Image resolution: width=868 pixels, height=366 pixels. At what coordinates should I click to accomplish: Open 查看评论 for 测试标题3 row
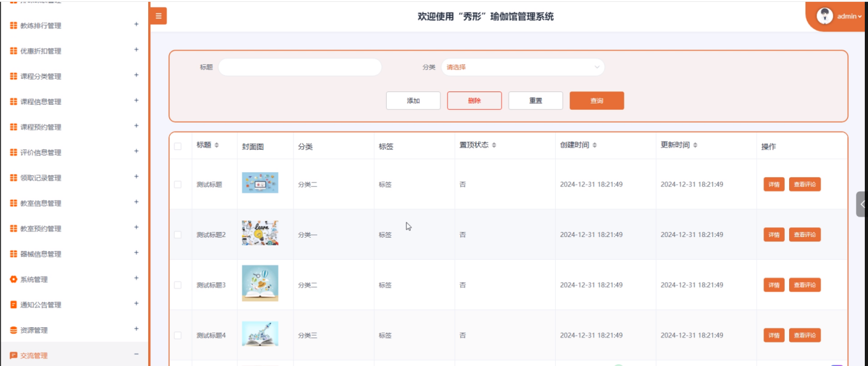805,285
